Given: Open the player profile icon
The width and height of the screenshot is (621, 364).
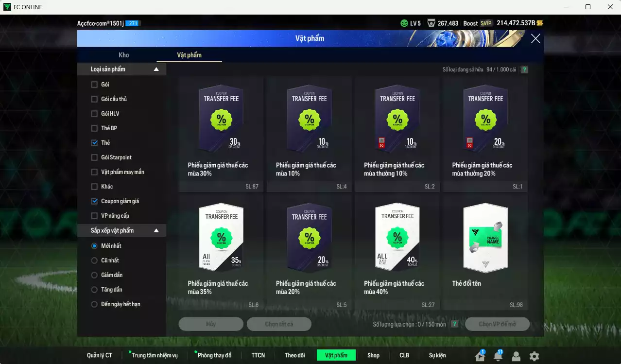Looking at the screenshot, I should coord(516,356).
